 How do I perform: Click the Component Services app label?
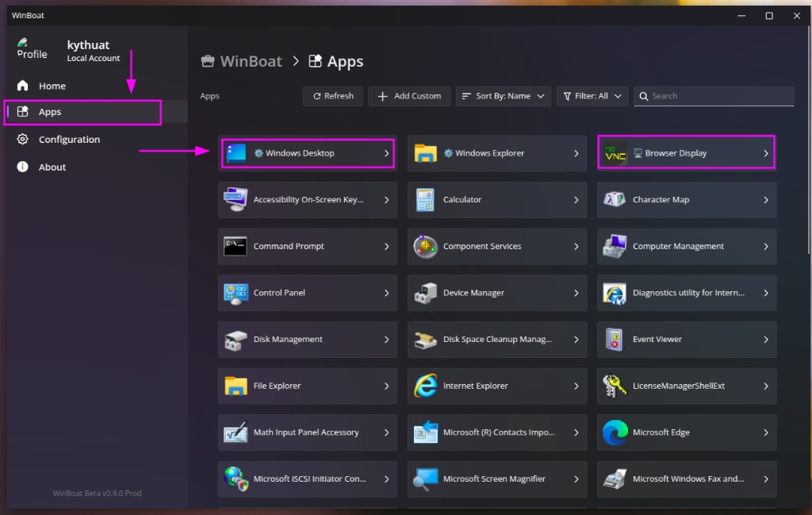pos(482,246)
